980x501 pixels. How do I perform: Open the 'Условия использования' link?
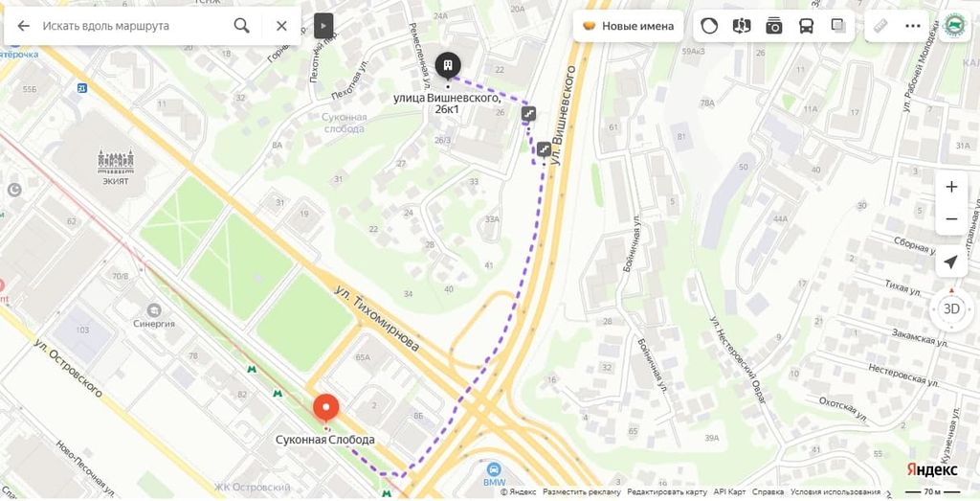click(835, 492)
